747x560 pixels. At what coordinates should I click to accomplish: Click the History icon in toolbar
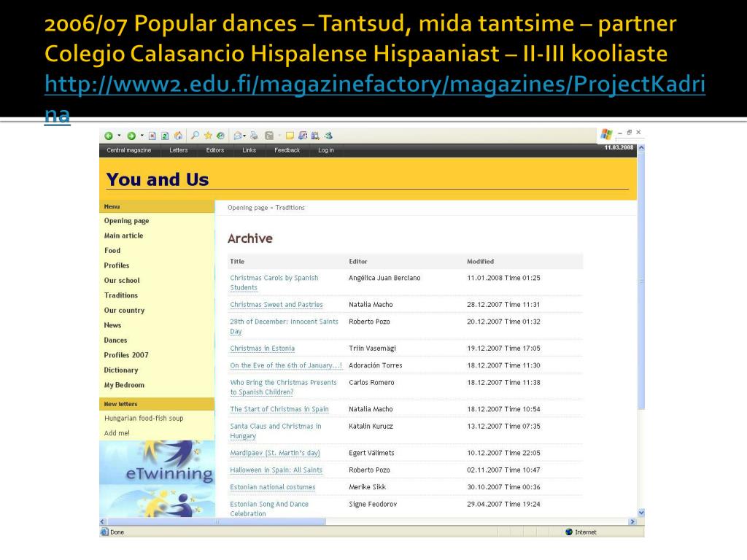220,136
